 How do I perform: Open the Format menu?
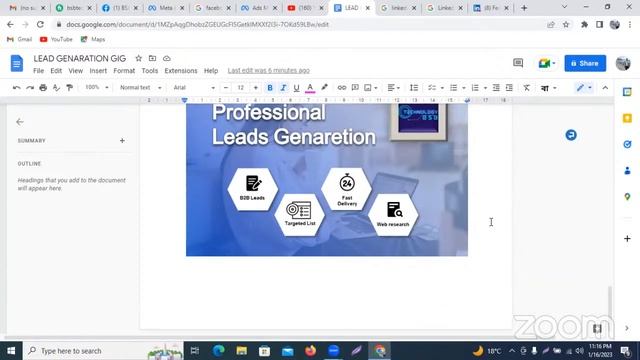click(124, 71)
